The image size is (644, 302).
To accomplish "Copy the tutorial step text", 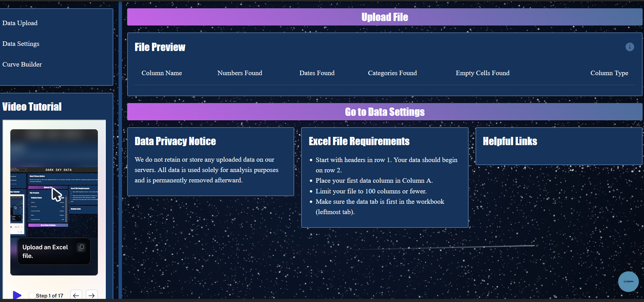I will (x=81, y=248).
